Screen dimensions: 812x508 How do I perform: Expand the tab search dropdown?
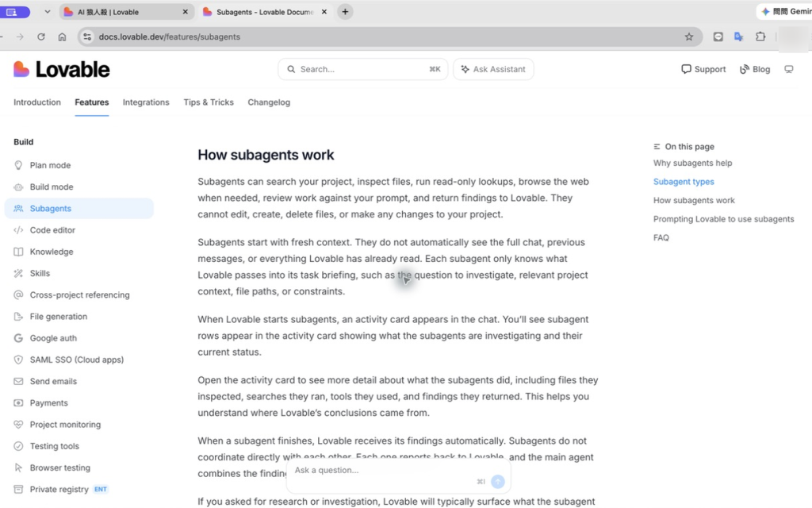click(47, 11)
